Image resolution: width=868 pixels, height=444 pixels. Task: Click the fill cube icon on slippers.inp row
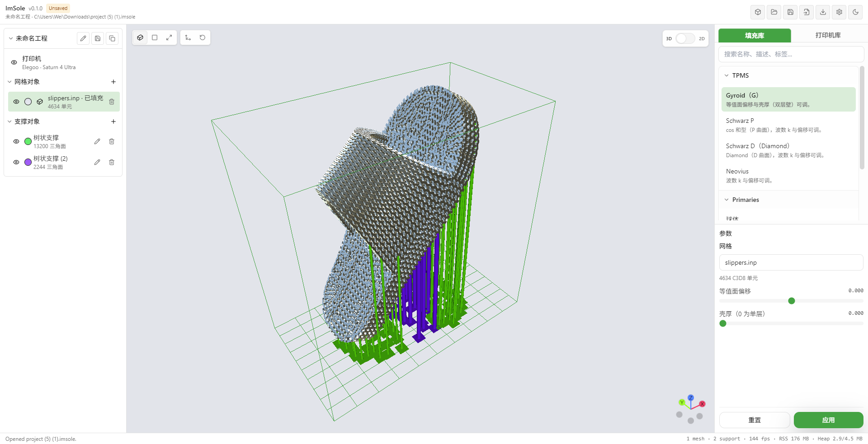point(40,102)
